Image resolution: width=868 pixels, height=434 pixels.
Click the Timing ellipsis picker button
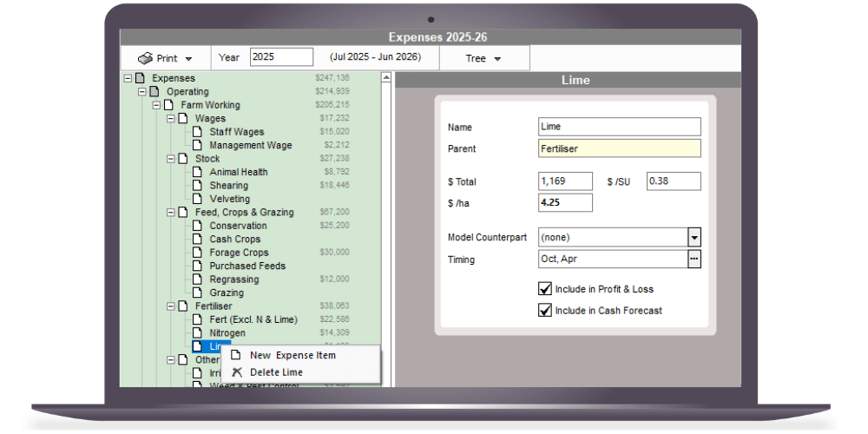pos(694,260)
